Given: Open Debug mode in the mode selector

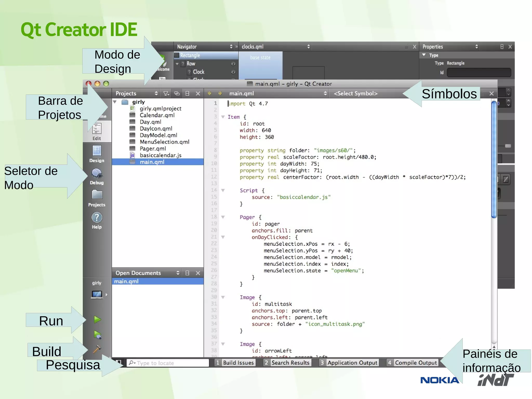Looking at the screenshot, I should click(97, 177).
